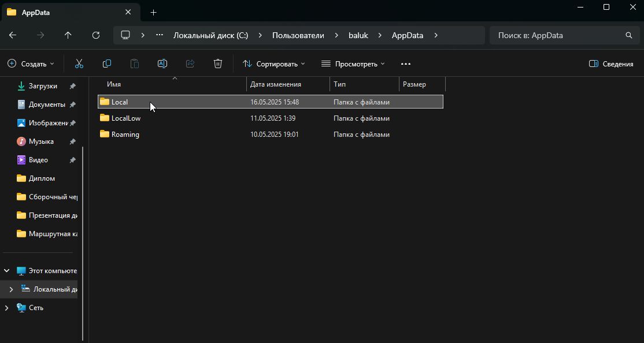Click the Local folder icon
The image size is (644, 343).
pyautogui.click(x=104, y=102)
